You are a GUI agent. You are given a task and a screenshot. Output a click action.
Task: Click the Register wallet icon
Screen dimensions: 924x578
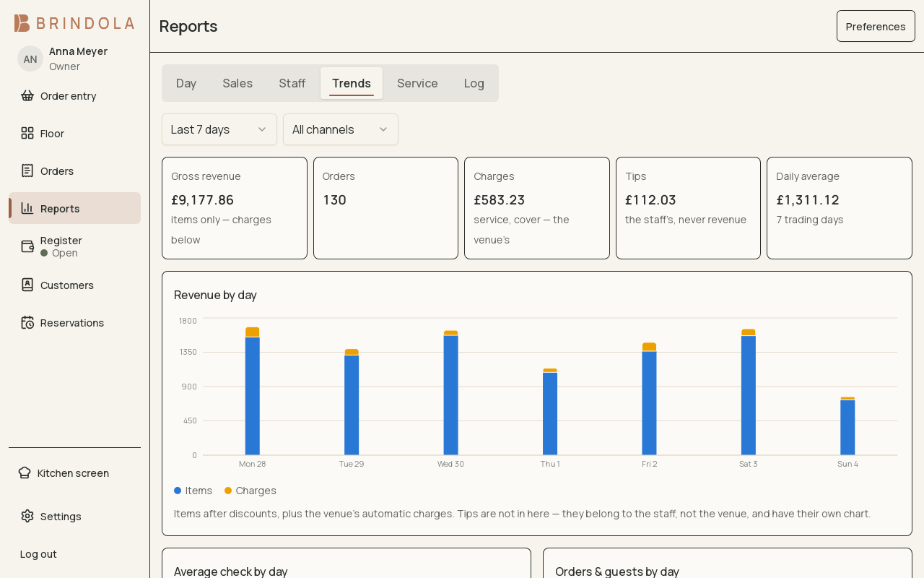[x=27, y=246]
